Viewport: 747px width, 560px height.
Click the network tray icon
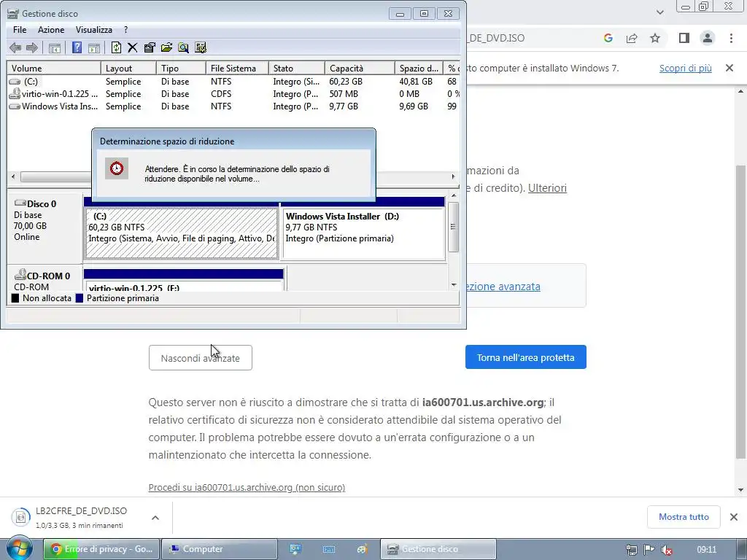pyautogui.click(x=632, y=550)
